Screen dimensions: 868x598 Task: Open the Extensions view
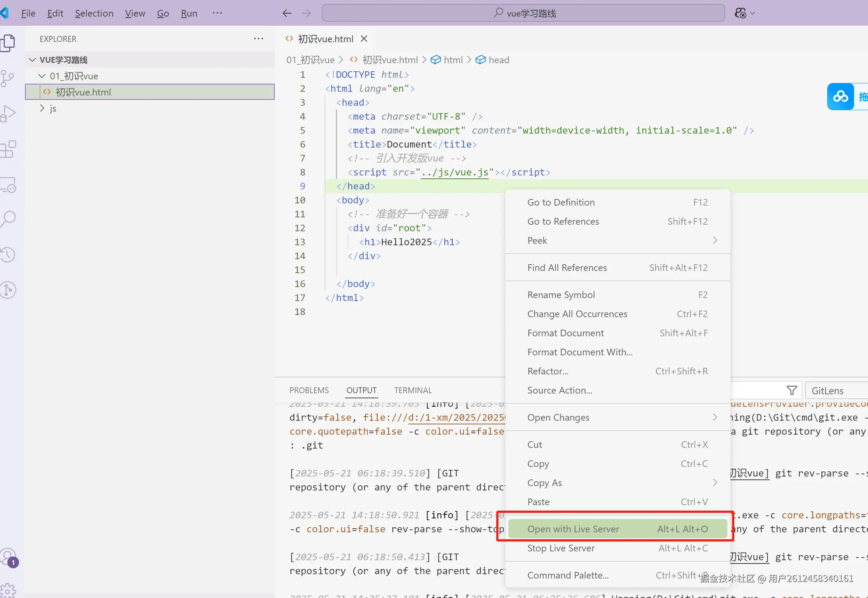point(8,149)
